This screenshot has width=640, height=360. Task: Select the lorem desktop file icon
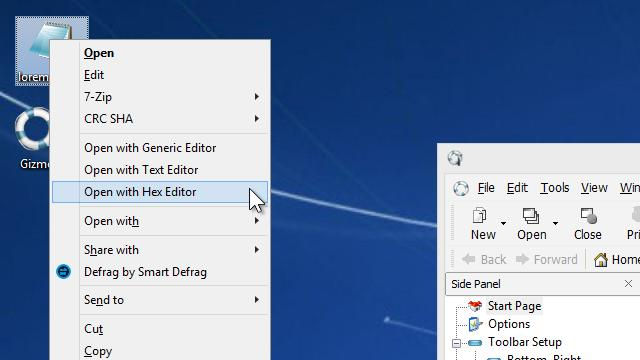tap(33, 51)
